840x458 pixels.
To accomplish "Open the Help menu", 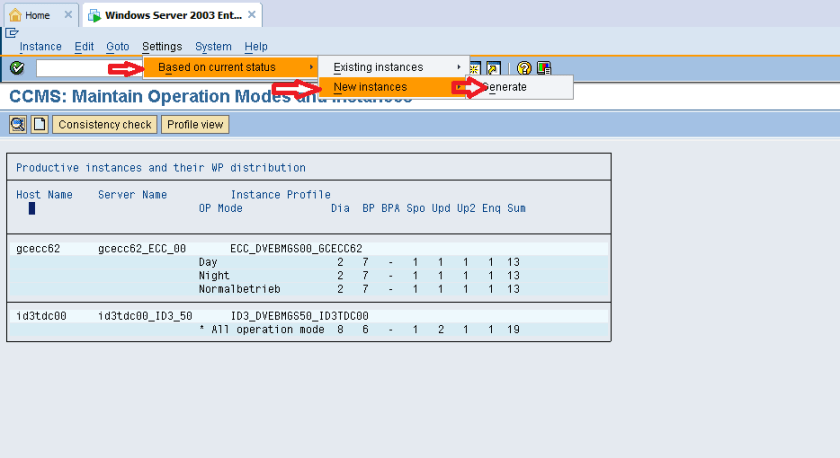I will click(256, 47).
